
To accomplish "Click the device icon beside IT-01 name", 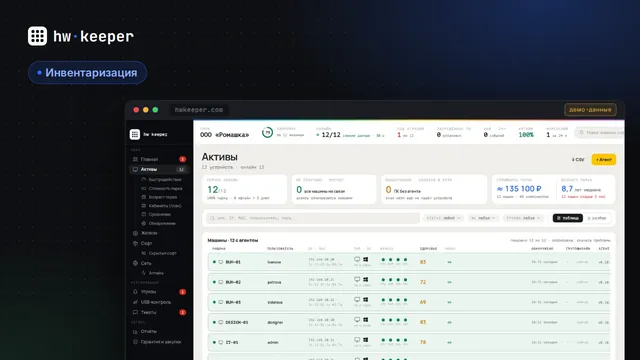I will (221, 342).
